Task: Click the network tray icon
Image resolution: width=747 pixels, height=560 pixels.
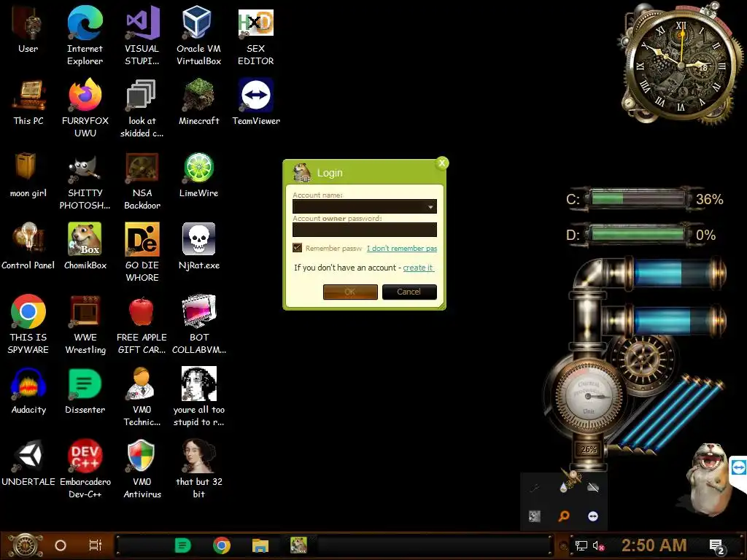Action: (x=581, y=545)
